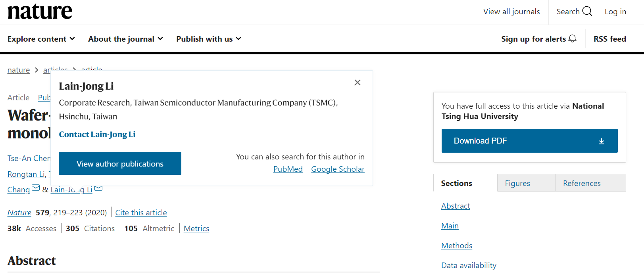
Task: Expand the About the journal menu
Action: [126, 39]
